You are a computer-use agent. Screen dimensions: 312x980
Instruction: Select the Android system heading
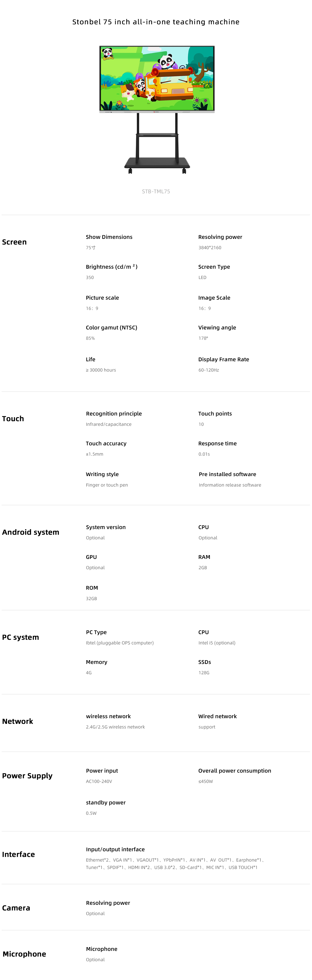[30, 532]
